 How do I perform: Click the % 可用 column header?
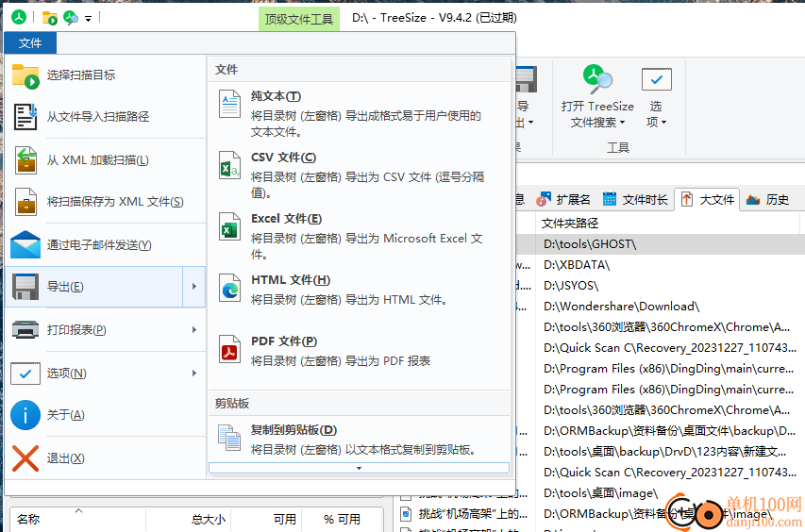pyautogui.click(x=342, y=519)
